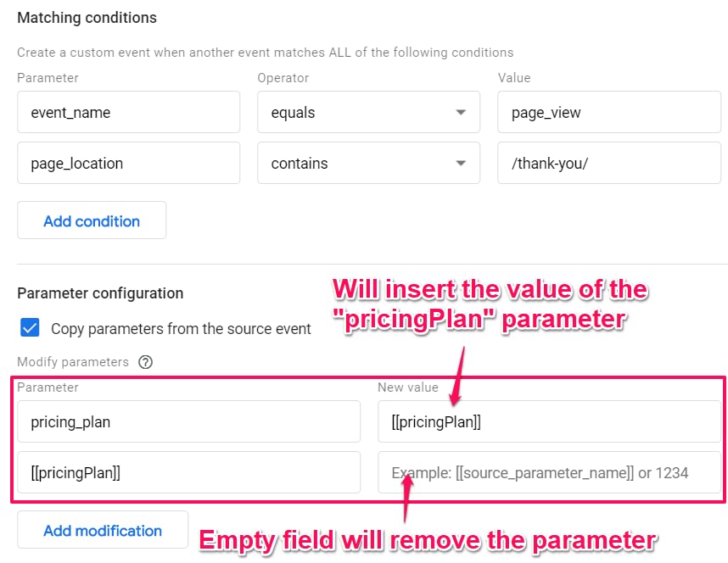
Task: Click the [[pricingPlan]] parameter name field
Action: tap(189, 472)
